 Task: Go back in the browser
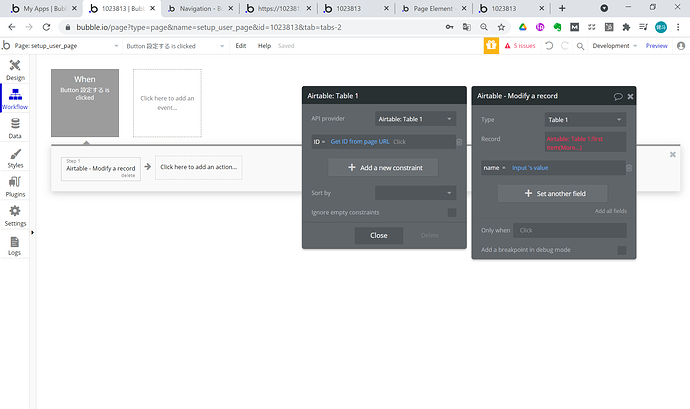tap(12, 27)
